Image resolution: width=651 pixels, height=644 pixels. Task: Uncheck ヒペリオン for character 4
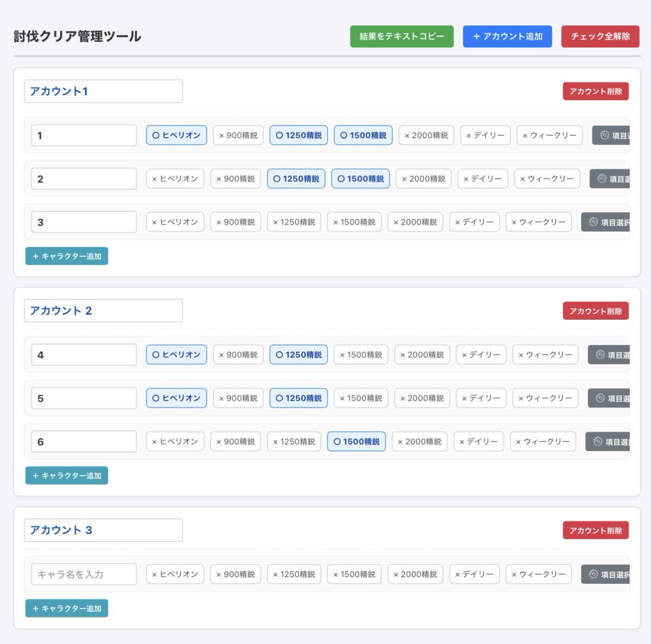[176, 355]
